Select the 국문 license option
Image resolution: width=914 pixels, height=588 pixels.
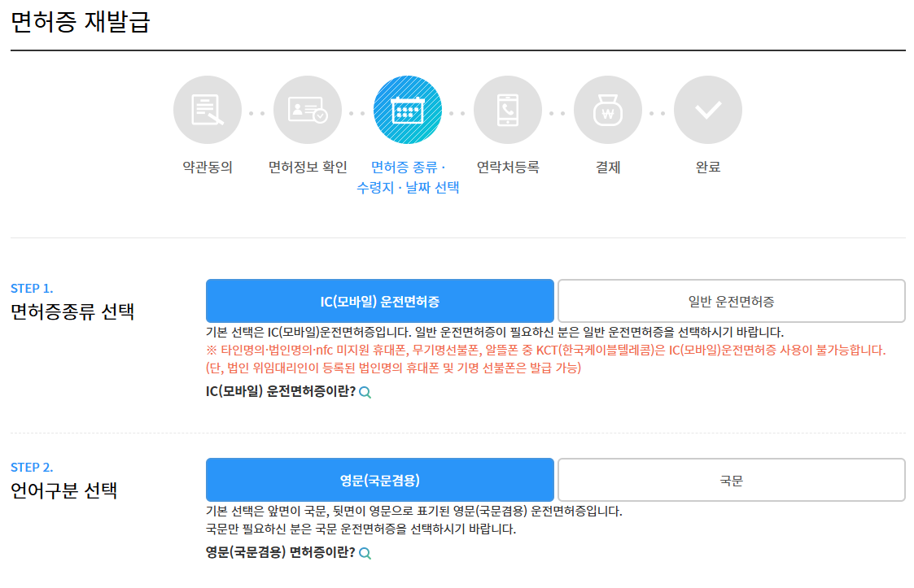coord(732,480)
